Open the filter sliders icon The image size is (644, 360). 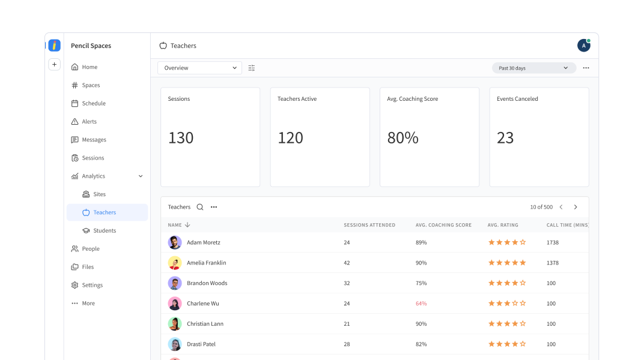click(251, 68)
